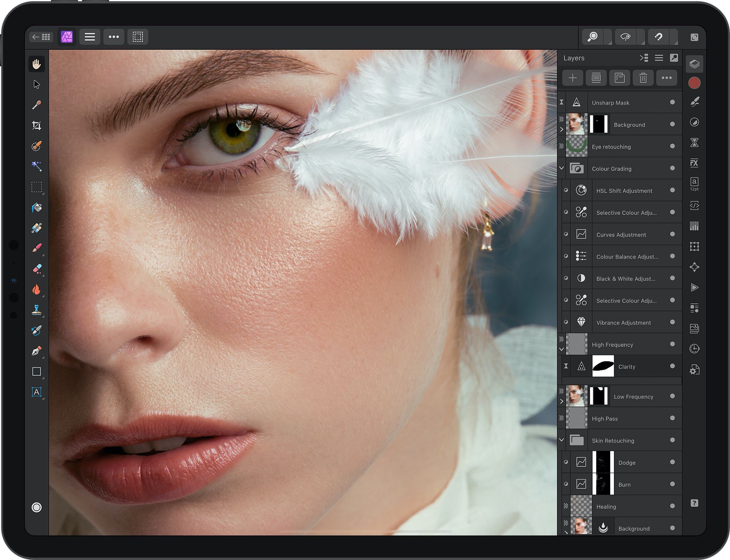730x560 pixels.
Task: Expand the top Background layer children
Action: click(562, 130)
